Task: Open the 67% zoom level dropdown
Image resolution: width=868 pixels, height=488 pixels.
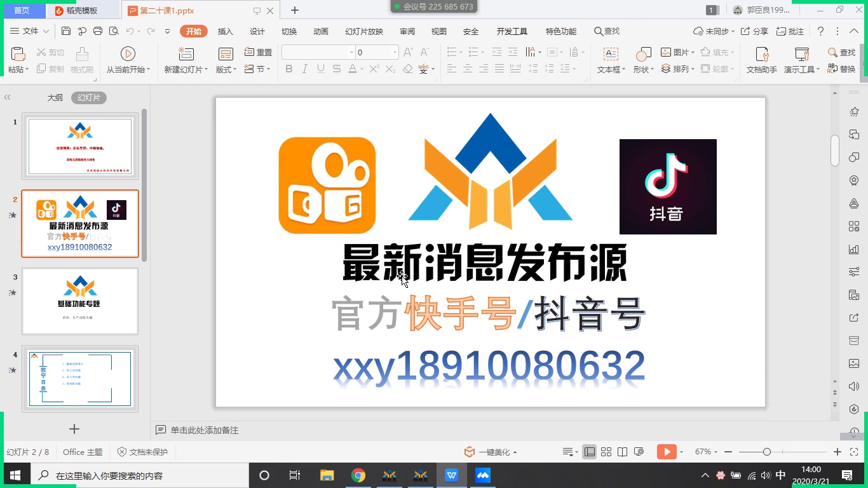Action: 707,452
